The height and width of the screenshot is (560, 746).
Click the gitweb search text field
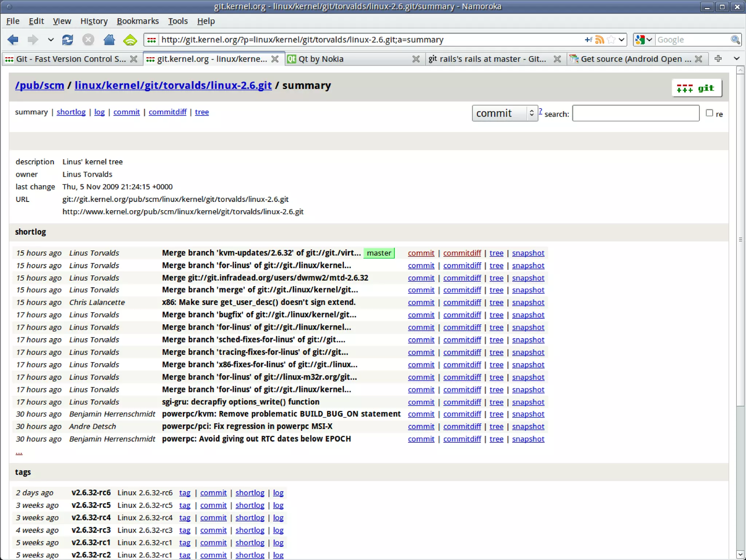click(636, 113)
